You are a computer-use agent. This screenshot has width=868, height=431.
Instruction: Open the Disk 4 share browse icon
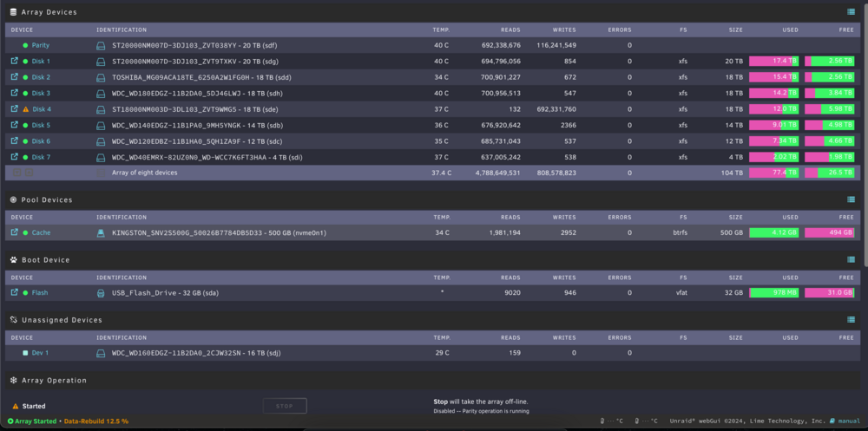click(15, 109)
